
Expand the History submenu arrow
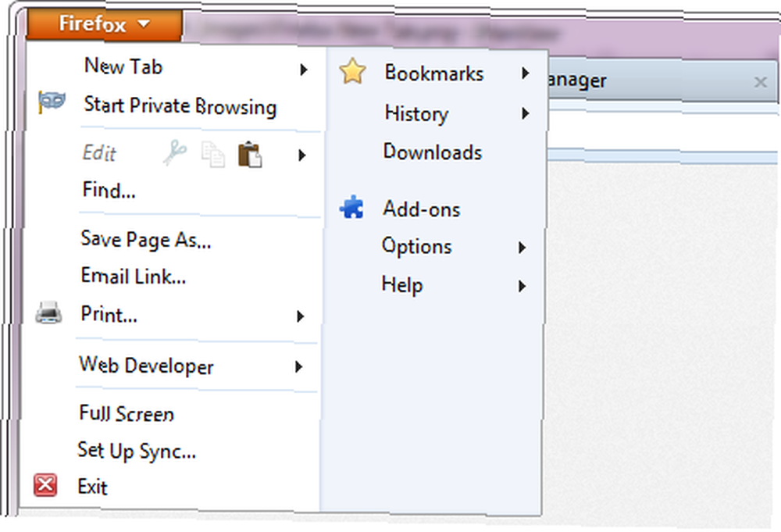[x=525, y=113]
